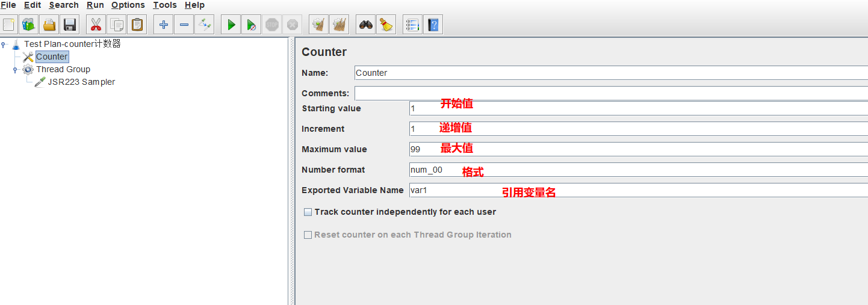The width and height of the screenshot is (868, 305).
Task: Open the Options menu
Action: pos(128,5)
